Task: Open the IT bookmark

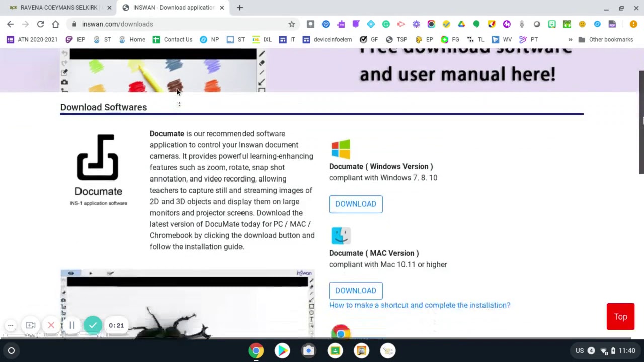Action: click(x=287, y=39)
